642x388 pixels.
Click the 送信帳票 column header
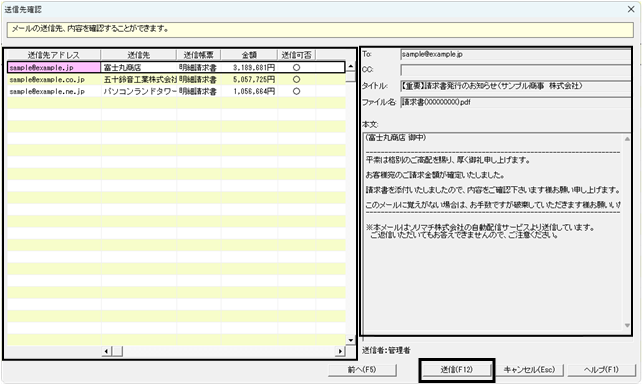199,55
